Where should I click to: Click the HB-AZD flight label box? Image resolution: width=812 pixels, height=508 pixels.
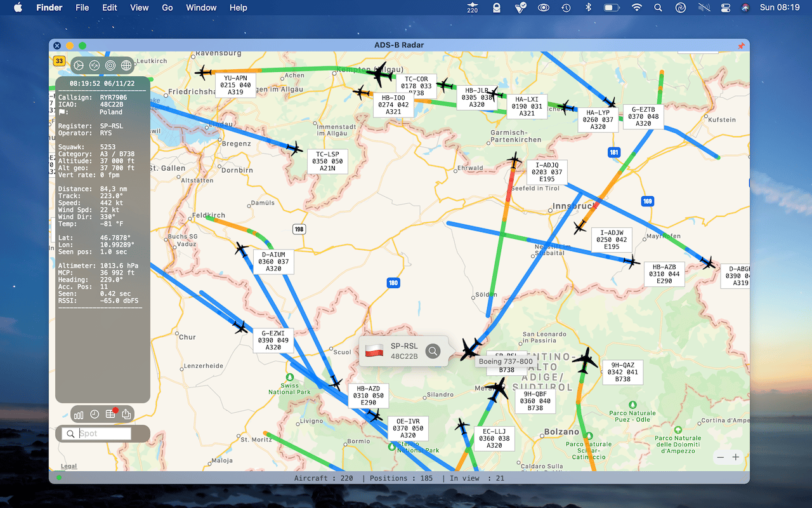368,396
